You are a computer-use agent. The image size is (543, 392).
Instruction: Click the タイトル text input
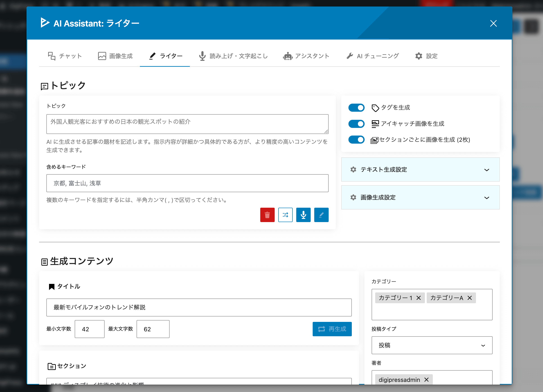point(199,307)
